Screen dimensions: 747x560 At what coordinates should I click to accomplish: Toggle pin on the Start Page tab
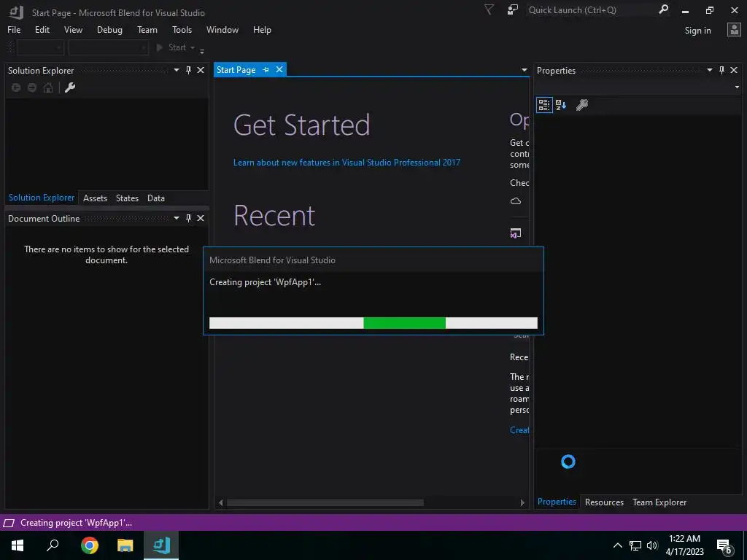click(x=266, y=69)
